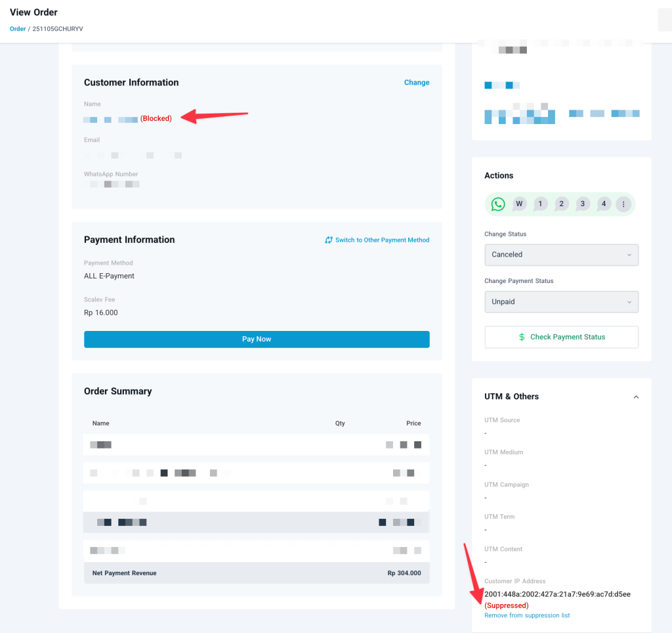Open the three-dot more actions menu
Screen dimensions: 672x633
pos(623,204)
